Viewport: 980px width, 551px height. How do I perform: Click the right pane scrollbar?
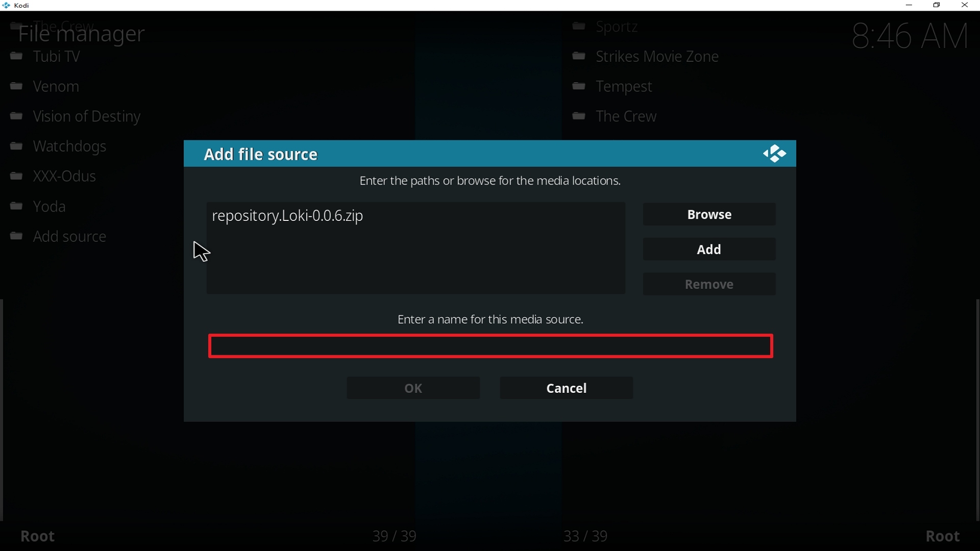click(977, 410)
